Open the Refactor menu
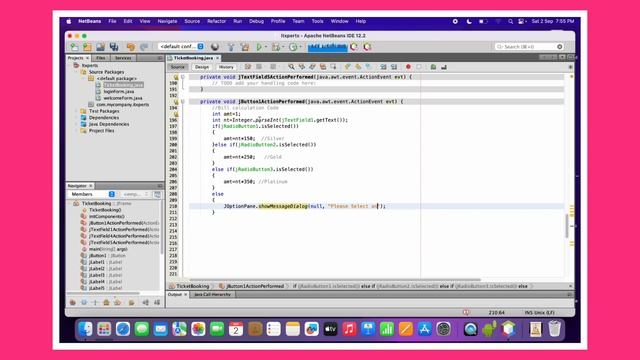 click(216, 21)
